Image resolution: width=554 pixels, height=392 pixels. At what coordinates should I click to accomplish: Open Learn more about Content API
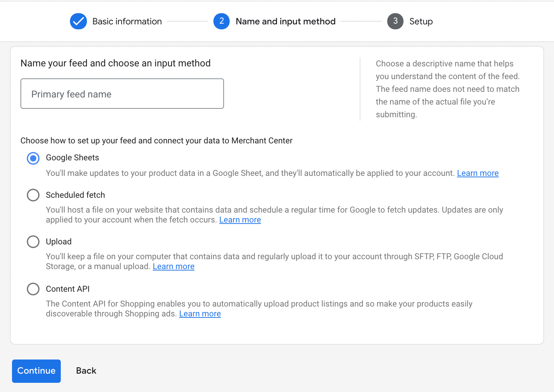click(x=200, y=314)
